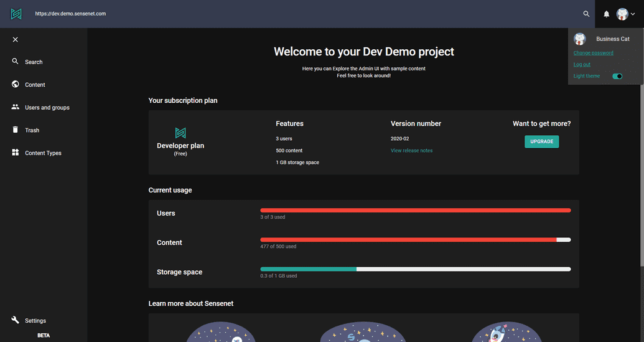The width and height of the screenshot is (644, 342).
Task: Close the sidebar with the X icon
Action: [15, 39]
